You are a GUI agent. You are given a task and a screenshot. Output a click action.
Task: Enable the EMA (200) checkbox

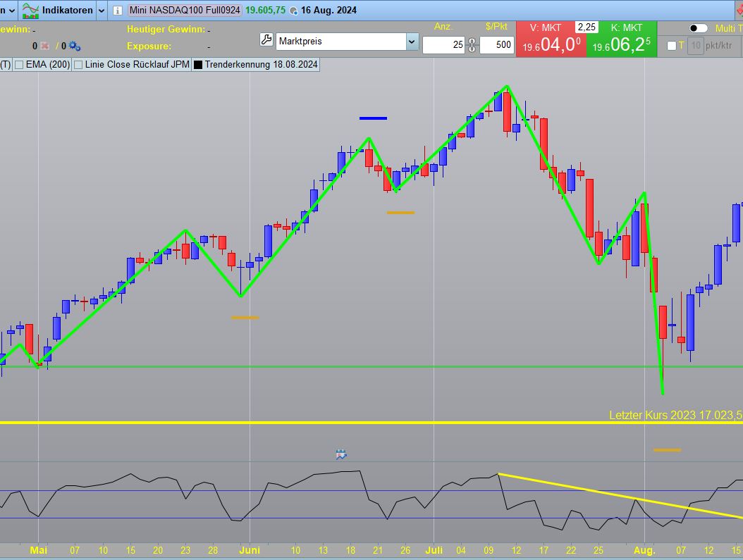click(x=19, y=65)
